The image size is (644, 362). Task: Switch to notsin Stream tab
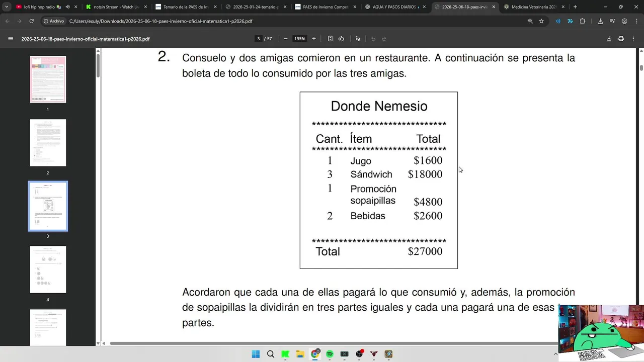[x=116, y=7]
